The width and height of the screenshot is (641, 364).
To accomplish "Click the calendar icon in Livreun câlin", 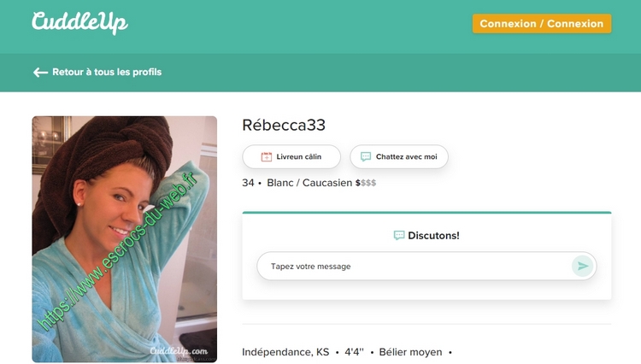I will [266, 157].
